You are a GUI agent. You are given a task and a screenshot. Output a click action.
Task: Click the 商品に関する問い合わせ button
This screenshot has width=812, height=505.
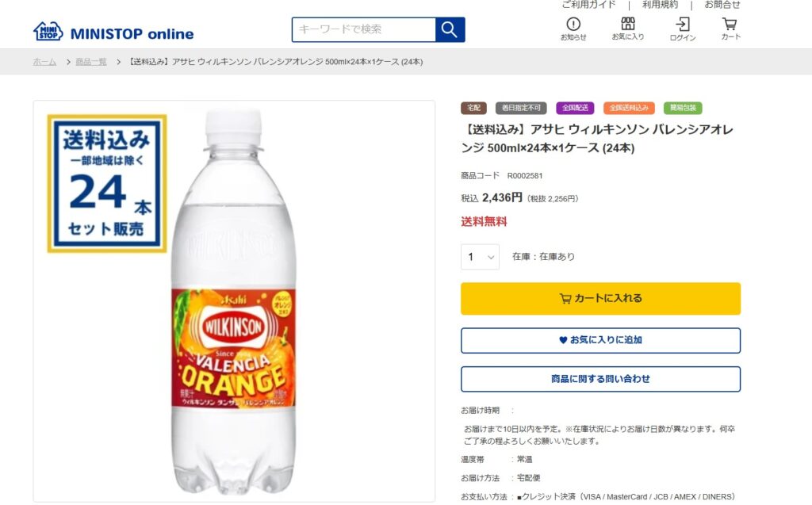[600, 379]
